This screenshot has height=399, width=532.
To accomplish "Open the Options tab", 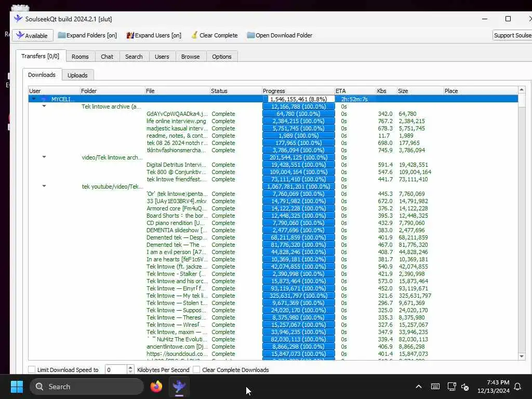I will [221, 57].
